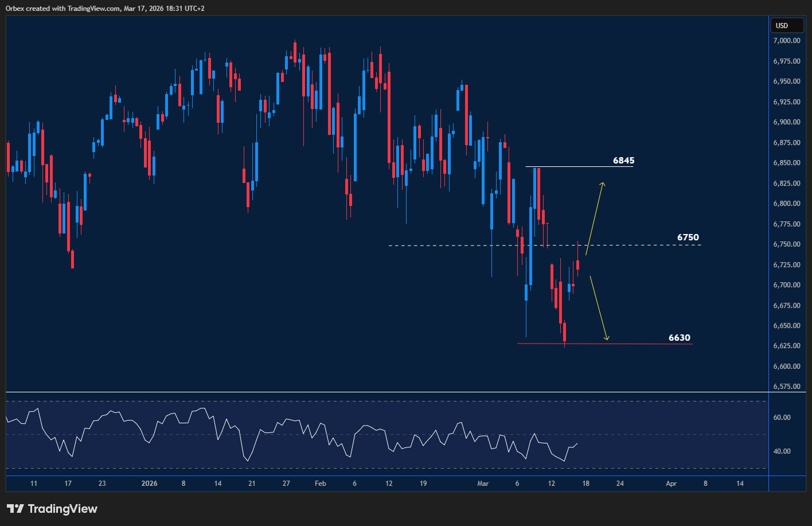Screen dimensions: 812x526
Task: Select the USD currency badge
Action: [786, 25]
